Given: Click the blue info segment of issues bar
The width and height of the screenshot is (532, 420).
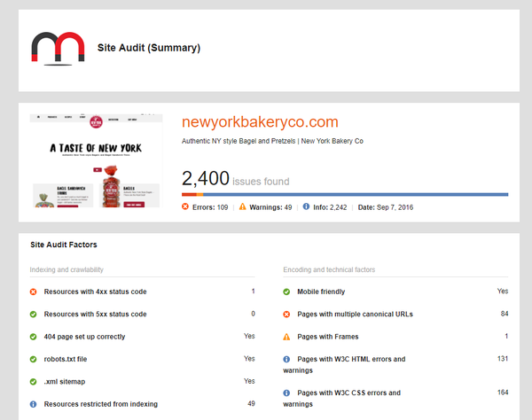Looking at the screenshot, I should click(356, 195).
